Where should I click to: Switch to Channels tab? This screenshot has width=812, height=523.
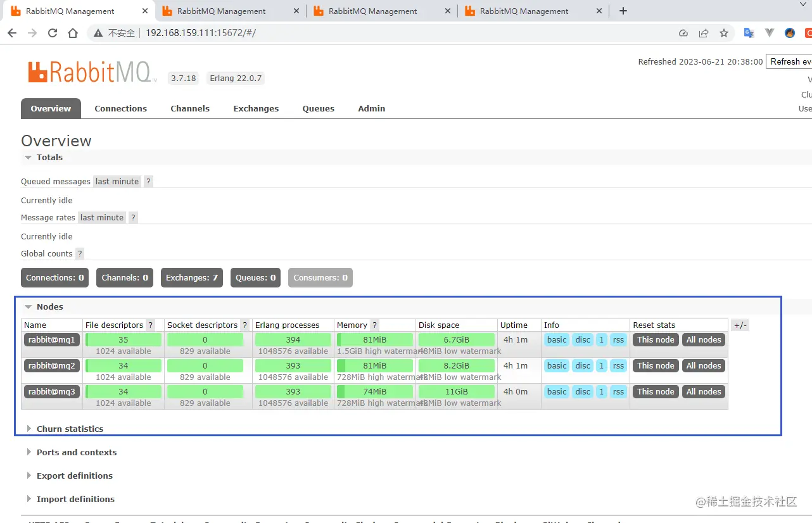(x=190, y=109)
